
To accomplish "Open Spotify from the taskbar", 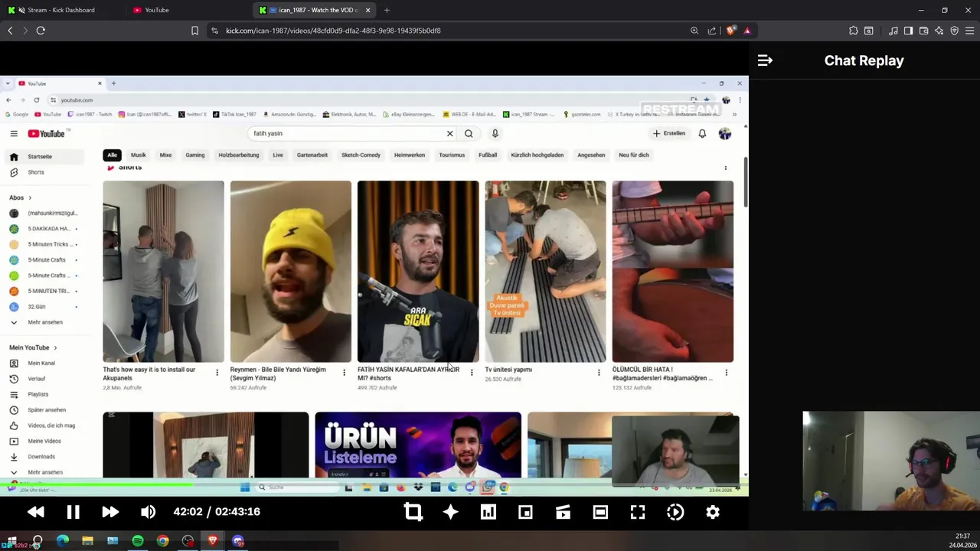I will pyautogui.click(x=138, y=541).
